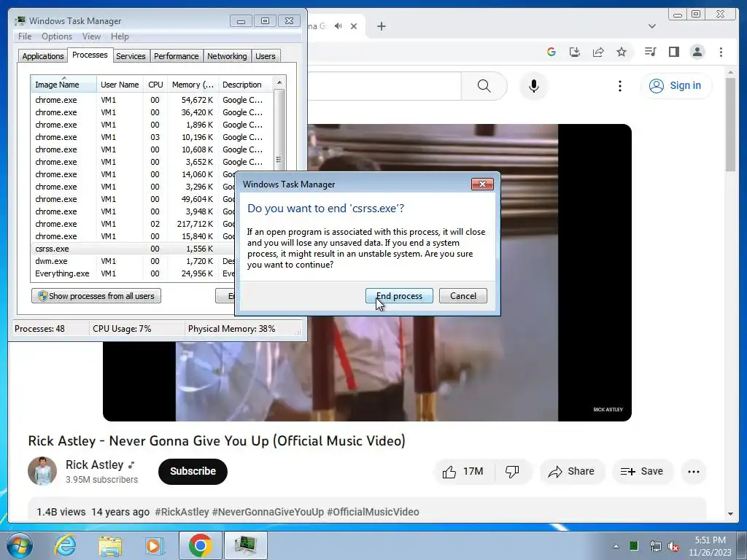Open Chrome three-dot menu

(721, 52)
